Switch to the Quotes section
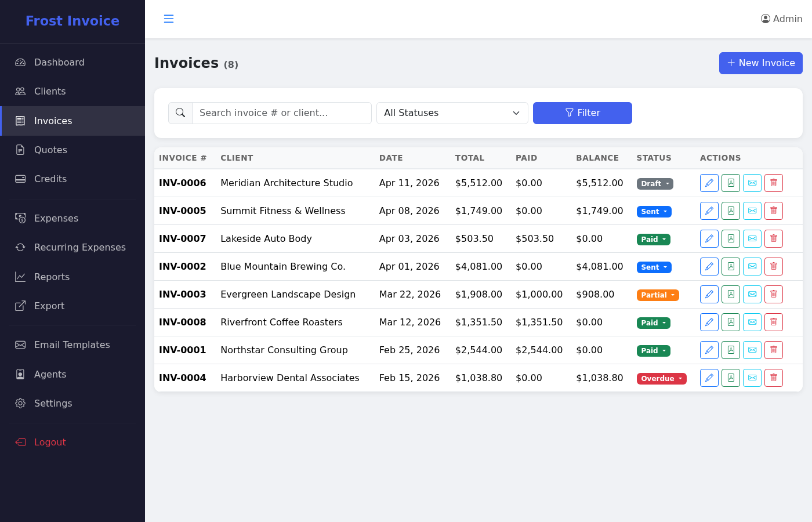Viewport: 812px width, 522px height. point(50,150)
